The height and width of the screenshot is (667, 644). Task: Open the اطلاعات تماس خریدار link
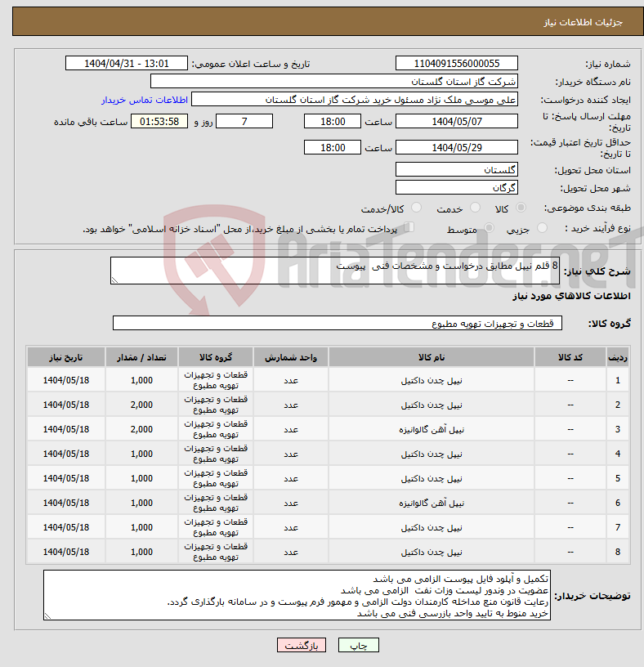click(x=144, y=100)
